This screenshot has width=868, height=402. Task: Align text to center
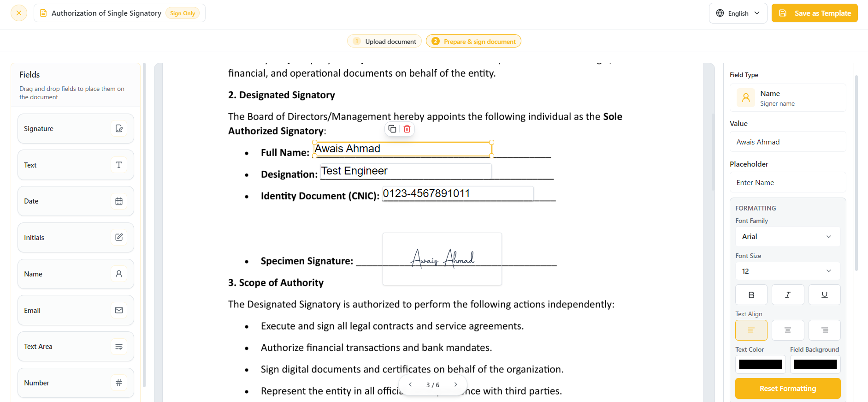(x=788, y=330)
